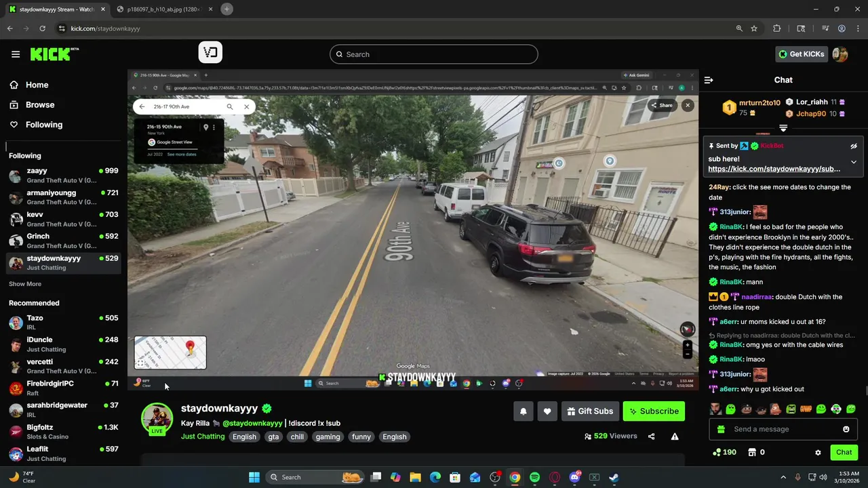This screenshot has height=488, width=868.
Task: Open File Explorer from the taskbar
Action: [x=415, y=477]
